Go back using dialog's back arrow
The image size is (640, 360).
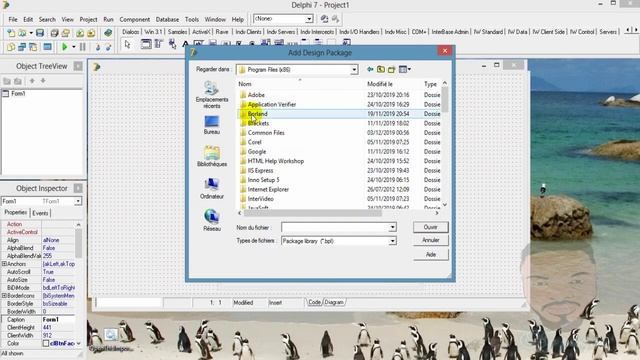pos(370,69)
